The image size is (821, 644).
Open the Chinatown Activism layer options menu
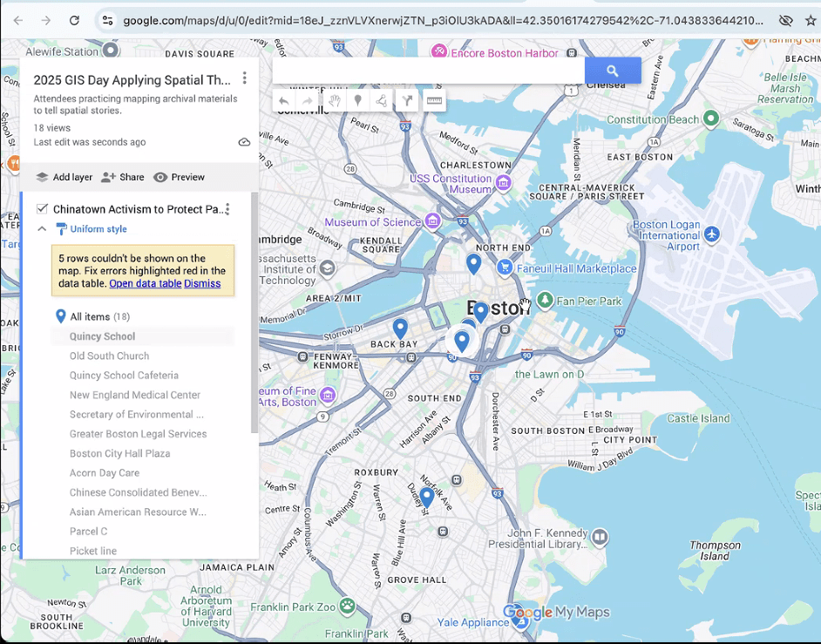pos(227,207)
